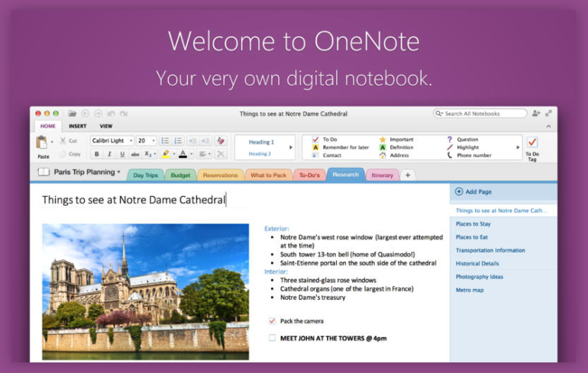Click the numbered list icon
Screen dimensions: 588x373
178,140
